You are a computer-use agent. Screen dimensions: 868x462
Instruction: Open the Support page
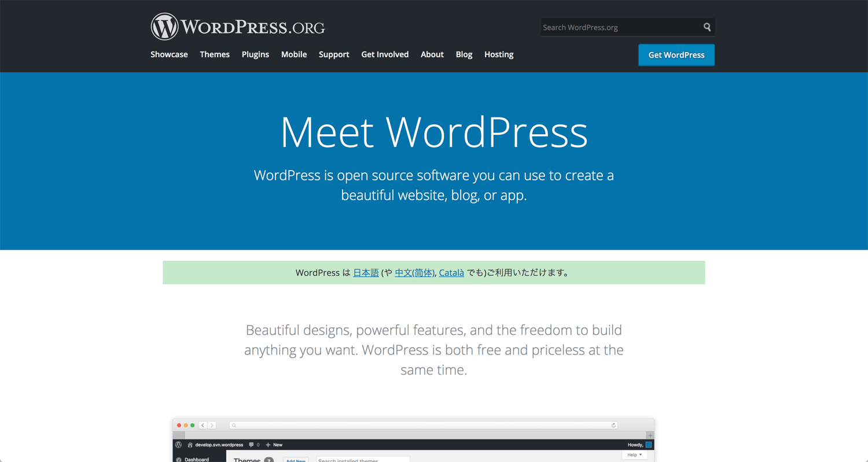pos(334,54)
